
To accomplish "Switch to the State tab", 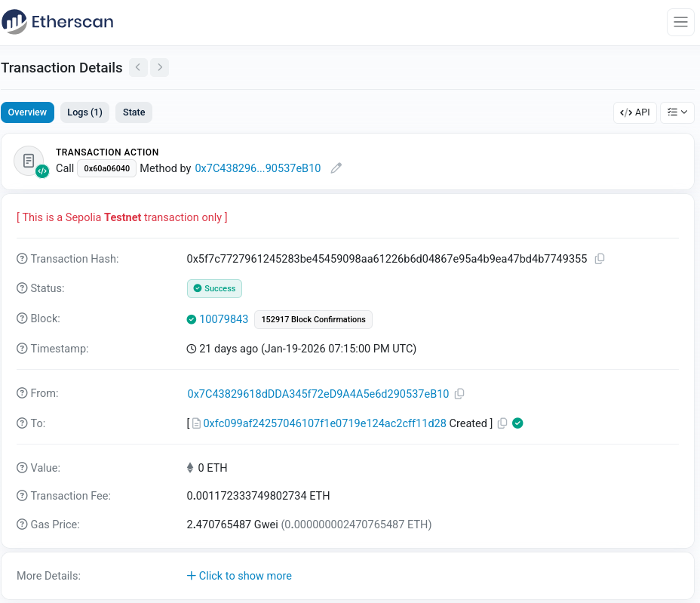I will click(x=134, y=112).
